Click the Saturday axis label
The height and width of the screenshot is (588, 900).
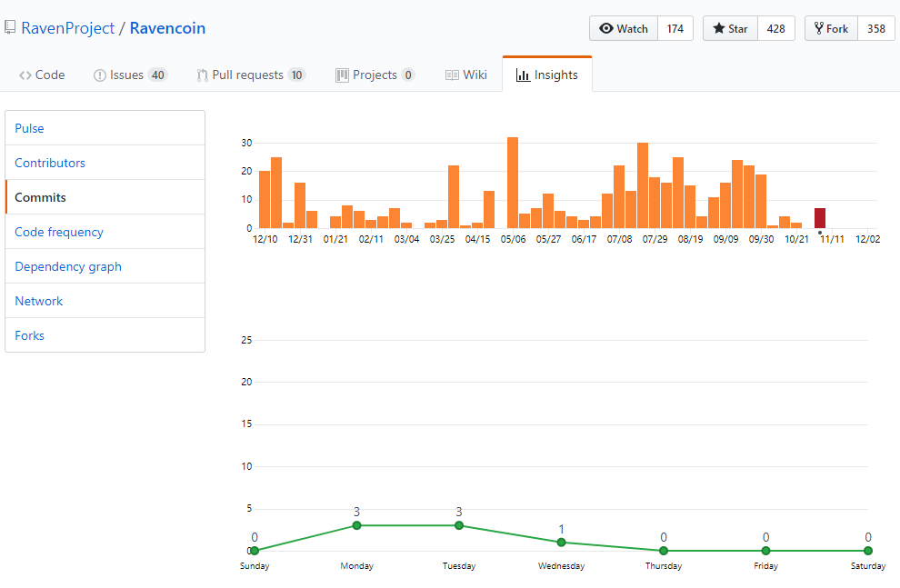tap(868, 566)
